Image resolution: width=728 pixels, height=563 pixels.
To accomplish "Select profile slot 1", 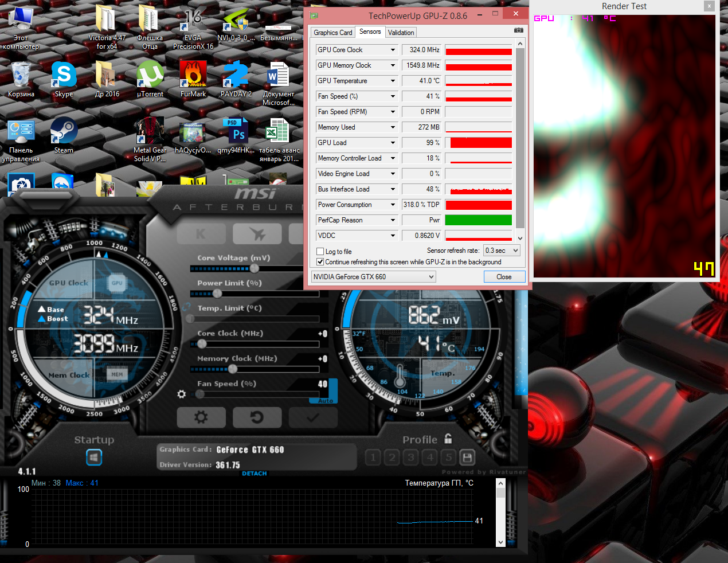I will [373, 458].
